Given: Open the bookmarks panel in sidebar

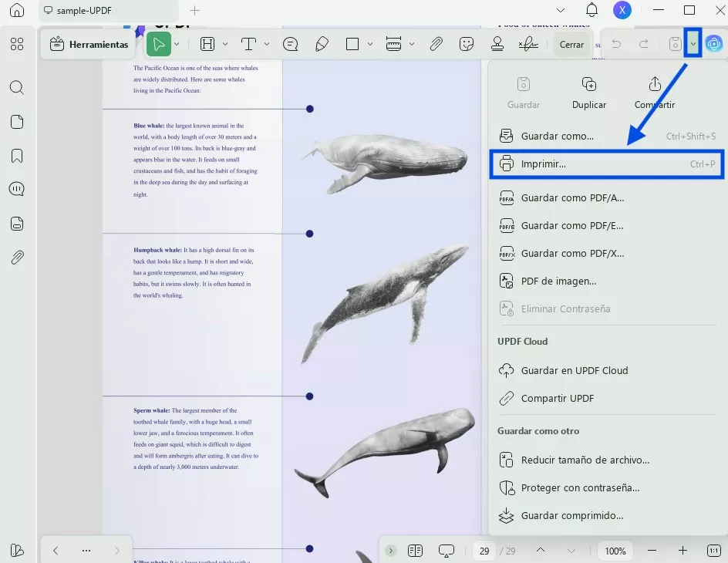Looking at the screenshot, I should [x=17, y=156].
